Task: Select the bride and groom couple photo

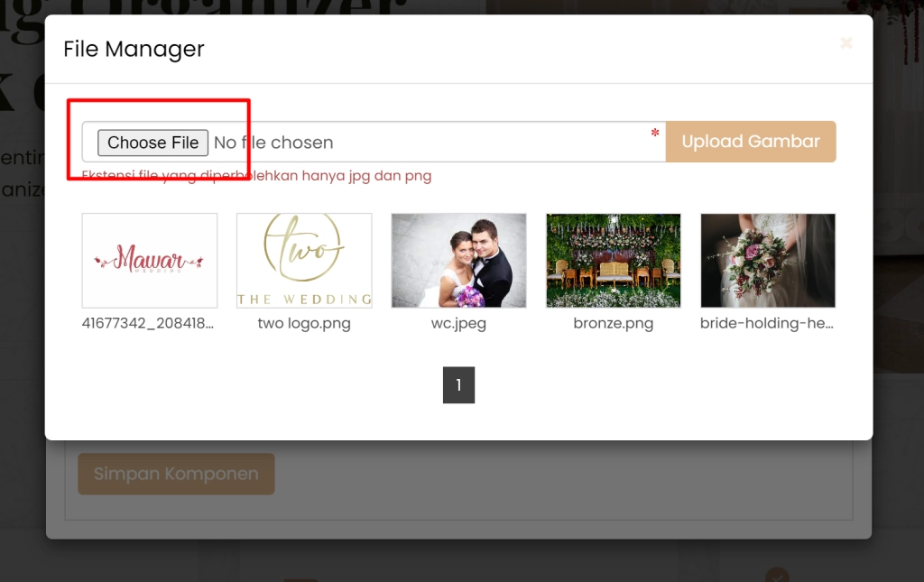Action: click(x=458, y=261)
